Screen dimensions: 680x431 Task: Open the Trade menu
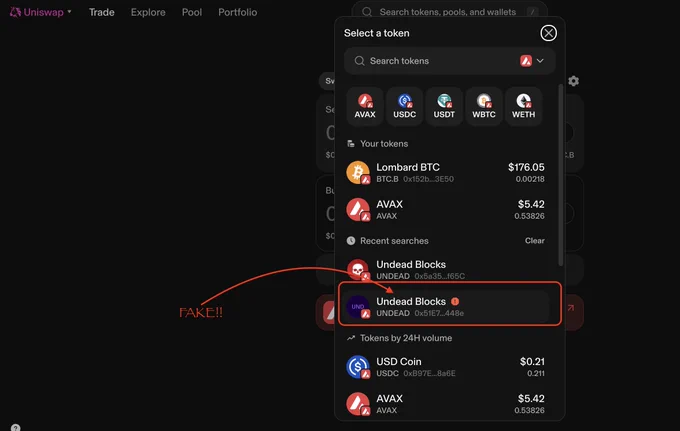[x=102, y=12]
